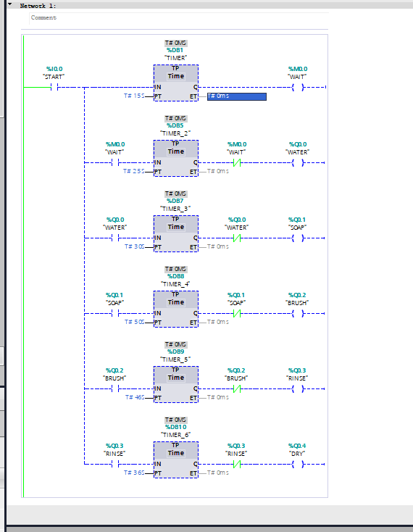The width and height of the screenshot is (413, 532).
Task: Click the T# 0MS value above TIMER
Action: click(175, 43)
